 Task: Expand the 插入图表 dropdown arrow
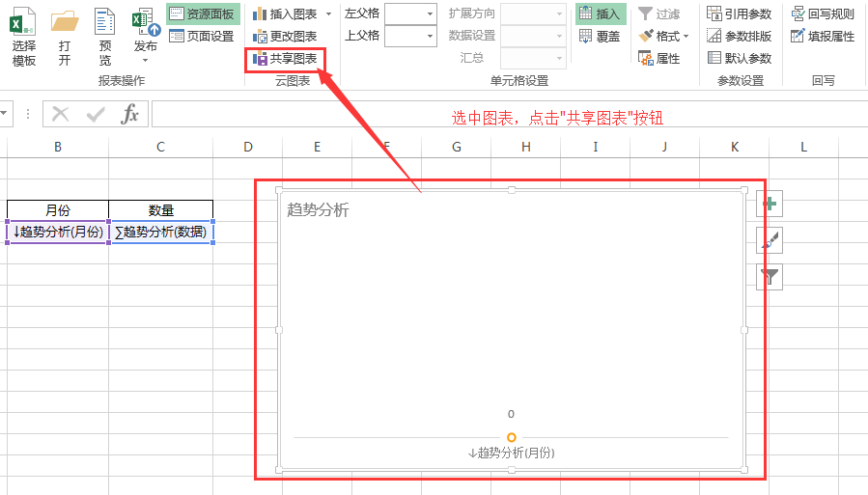coord(329,14)
